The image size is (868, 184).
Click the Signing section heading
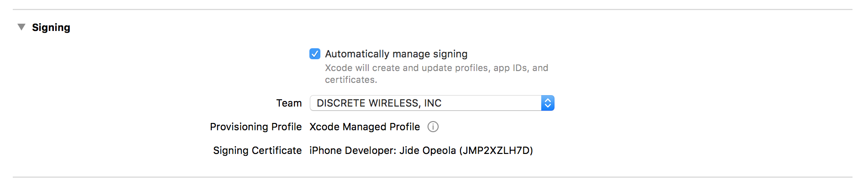click(51, 28)
